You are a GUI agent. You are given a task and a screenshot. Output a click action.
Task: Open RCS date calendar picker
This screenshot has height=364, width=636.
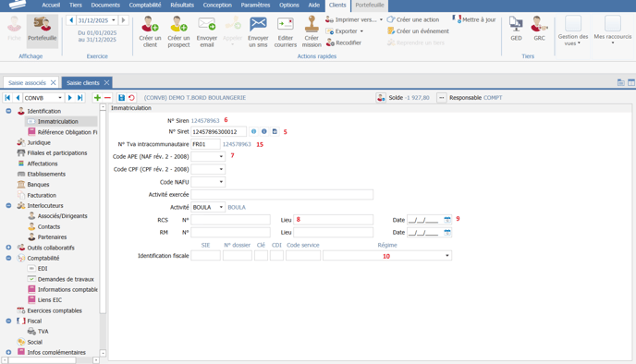(447, 220)
